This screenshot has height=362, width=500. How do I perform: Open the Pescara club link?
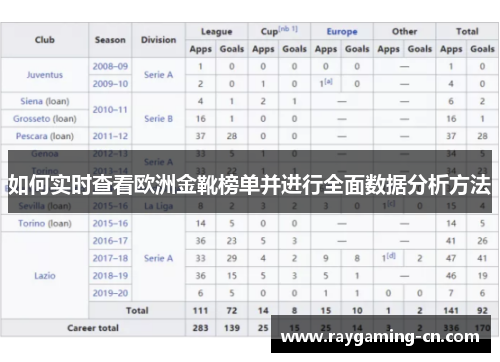pyautogui.click(x=32, y=136)
